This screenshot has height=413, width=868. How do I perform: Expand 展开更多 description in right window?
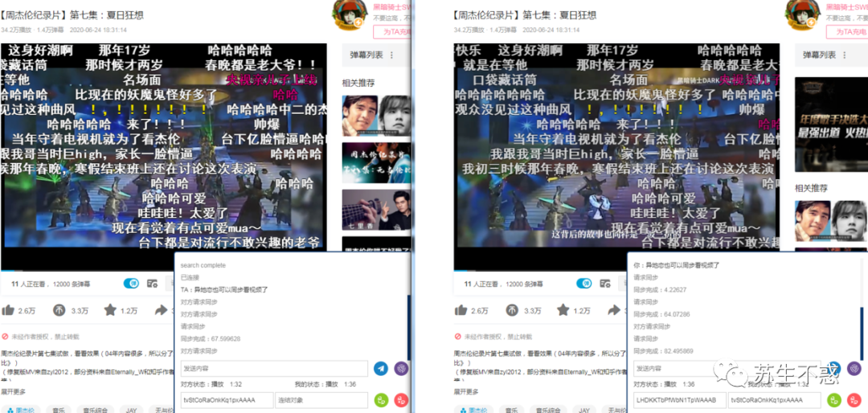point(465,391)
